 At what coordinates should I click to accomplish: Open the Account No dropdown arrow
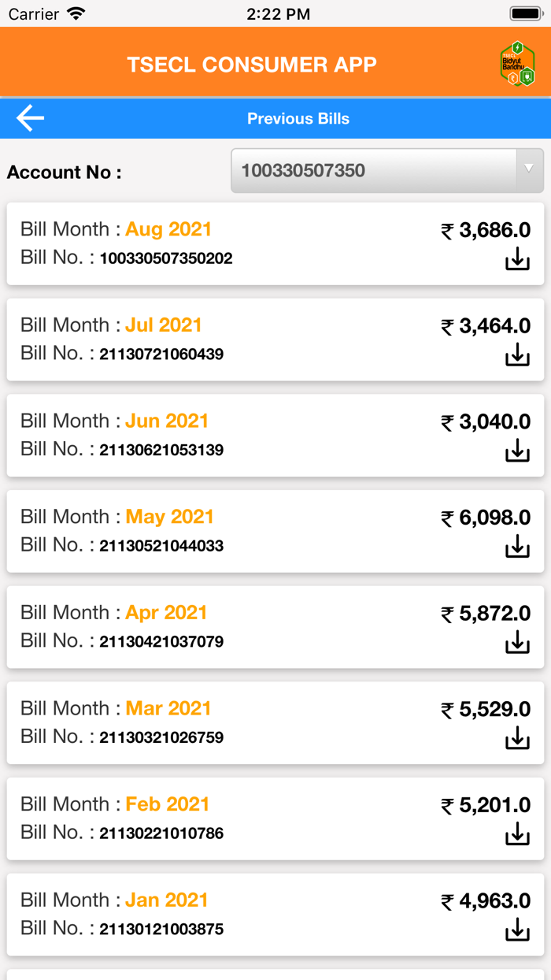(529, 169)
